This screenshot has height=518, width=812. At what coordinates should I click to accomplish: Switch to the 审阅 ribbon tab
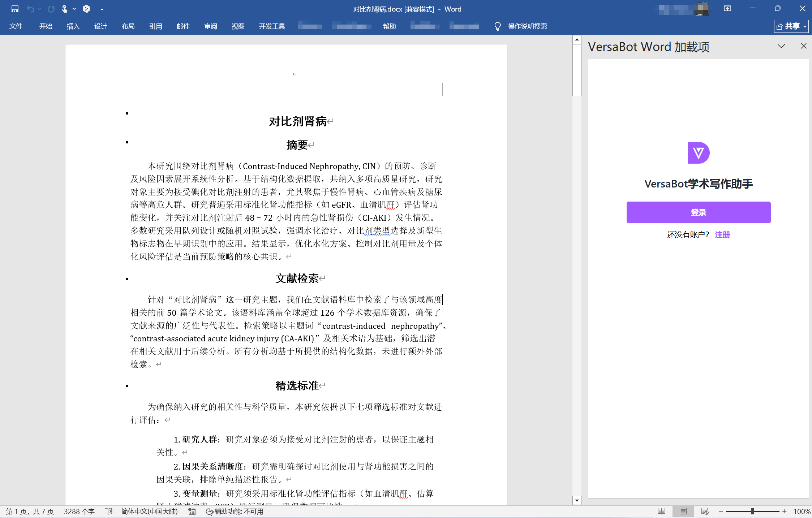tap(210, 26)
